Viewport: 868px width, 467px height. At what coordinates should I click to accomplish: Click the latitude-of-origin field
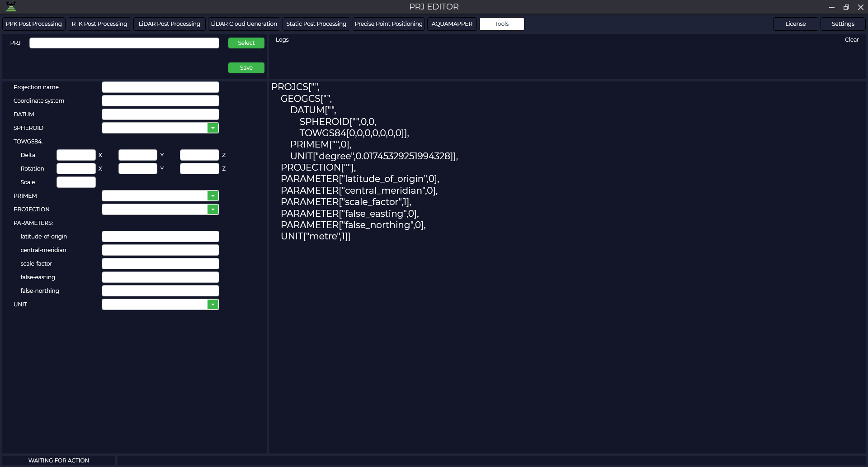coord(160,237)
